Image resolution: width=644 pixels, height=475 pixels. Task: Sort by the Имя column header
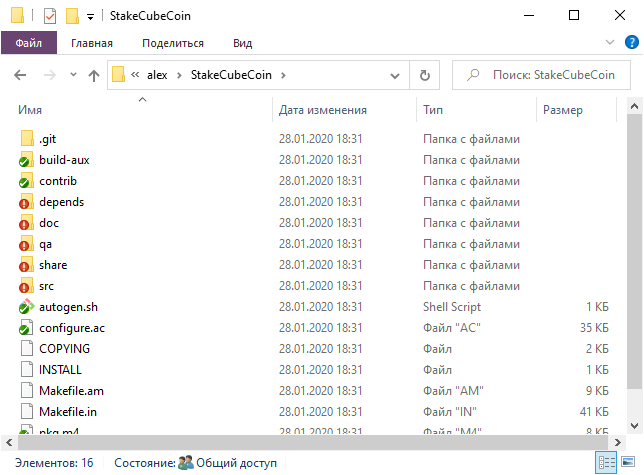(142, 110)
